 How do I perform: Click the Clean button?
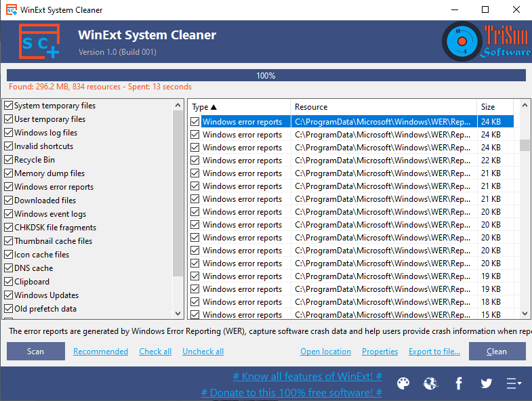click(x=497, y=351)
